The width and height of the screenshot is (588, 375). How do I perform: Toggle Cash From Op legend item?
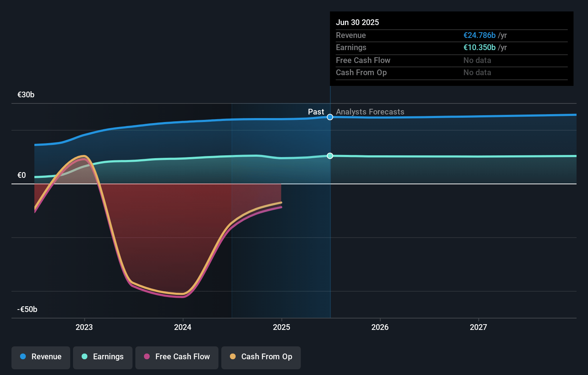(261, 357)
